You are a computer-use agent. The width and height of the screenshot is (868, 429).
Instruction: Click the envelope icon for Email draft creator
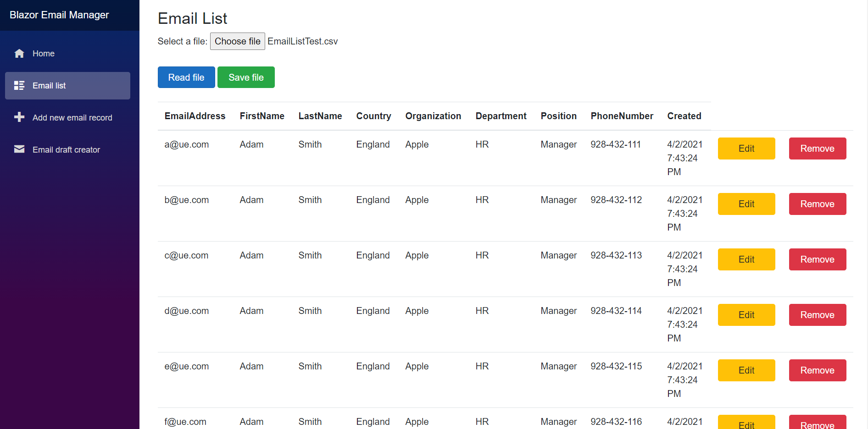tap(19, 149)
